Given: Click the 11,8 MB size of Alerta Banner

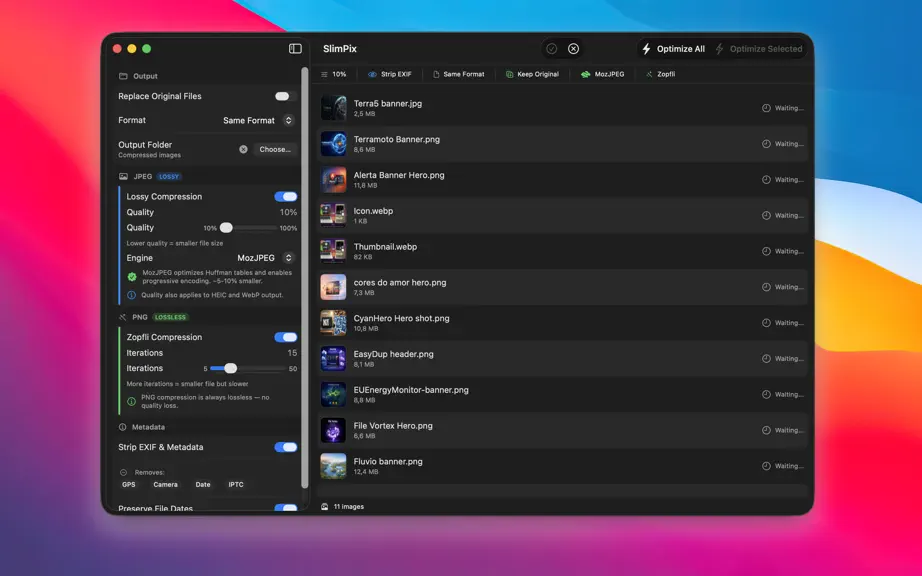Looking at the screenshot, I should [x=365, y=186].
